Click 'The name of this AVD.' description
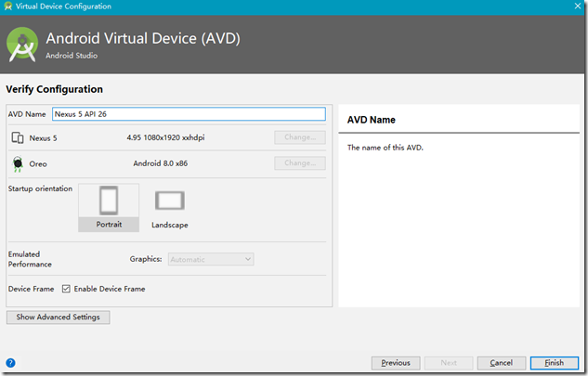 coord(385,148)
